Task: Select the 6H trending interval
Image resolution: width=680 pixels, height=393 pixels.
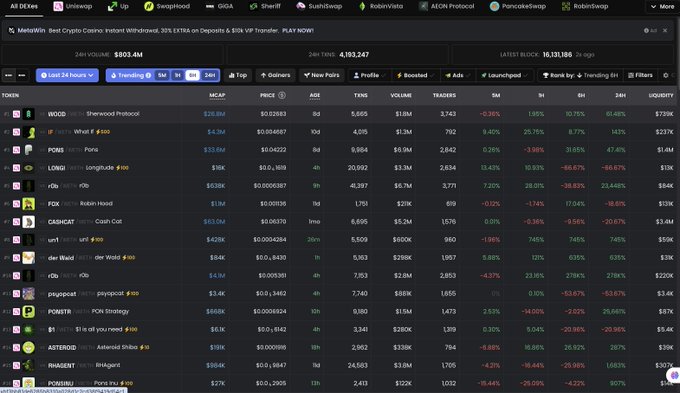Action: (x=193, y=75)
